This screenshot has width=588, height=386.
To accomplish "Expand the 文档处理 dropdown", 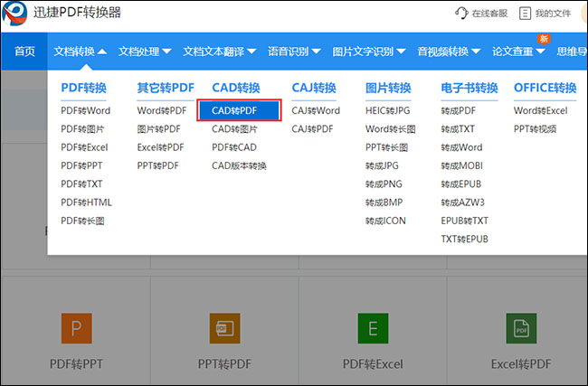I will [145, 51].
